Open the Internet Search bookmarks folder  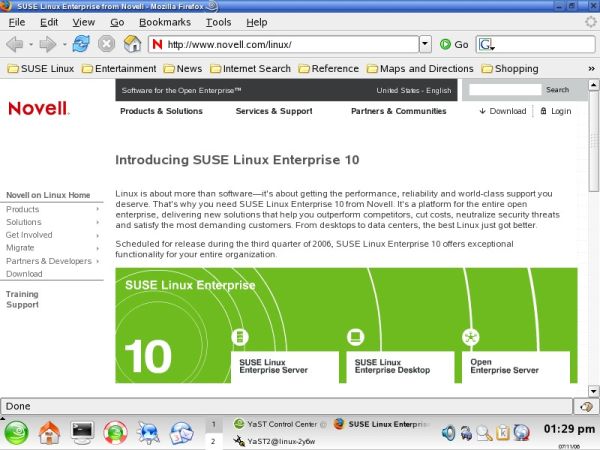[250, 69]
